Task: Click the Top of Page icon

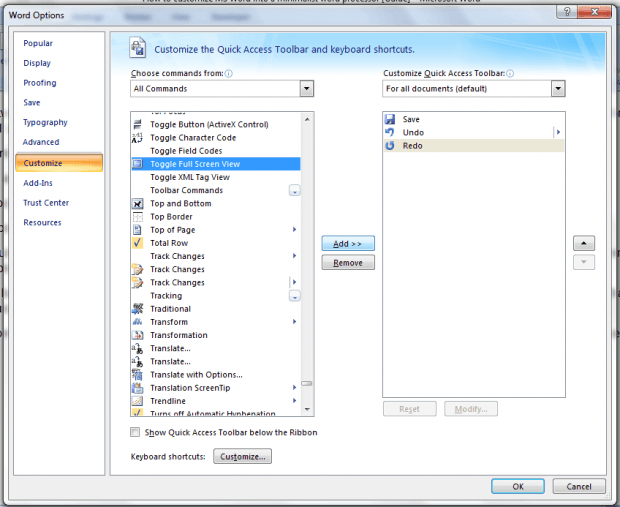Action: [x=137, y=230]
